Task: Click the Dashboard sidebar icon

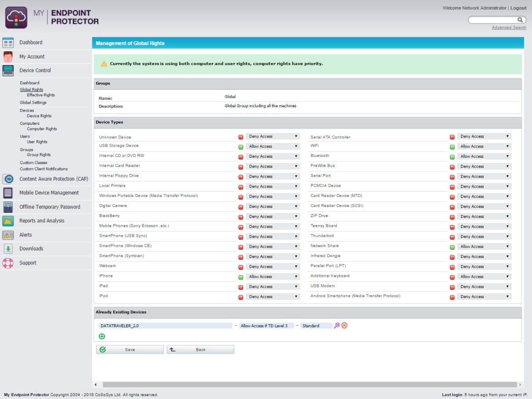Action: click(8, 43)
